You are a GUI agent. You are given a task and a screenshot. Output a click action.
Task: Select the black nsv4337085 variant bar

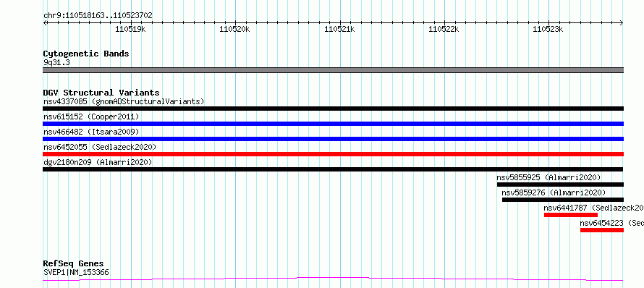333,109
